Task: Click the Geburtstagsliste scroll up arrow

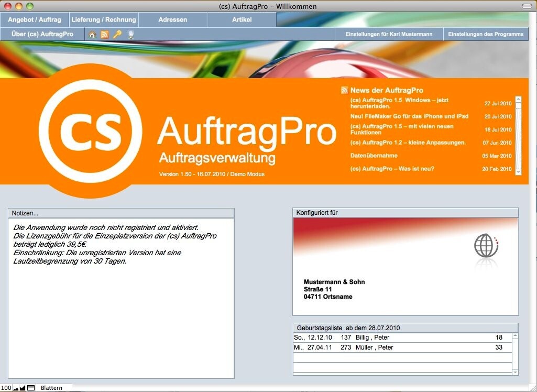Action: tap(515, 336)
